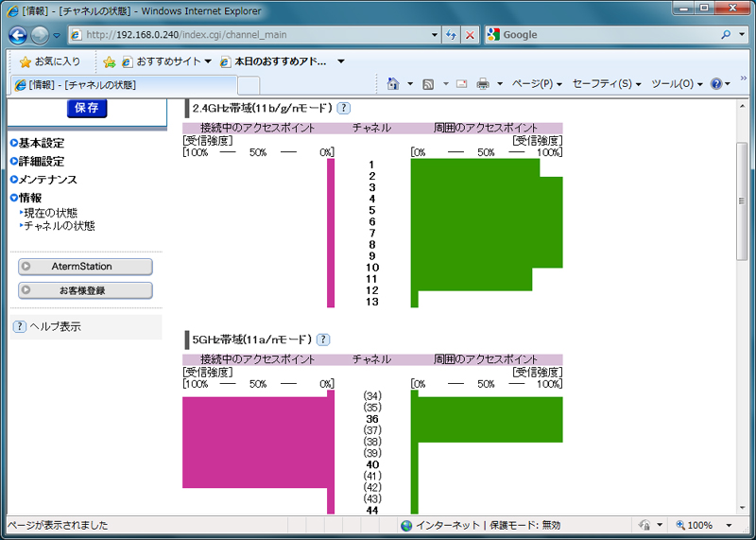
Task: Click channel 40 in the 5GHz list
Action: (x=372, y=464)
